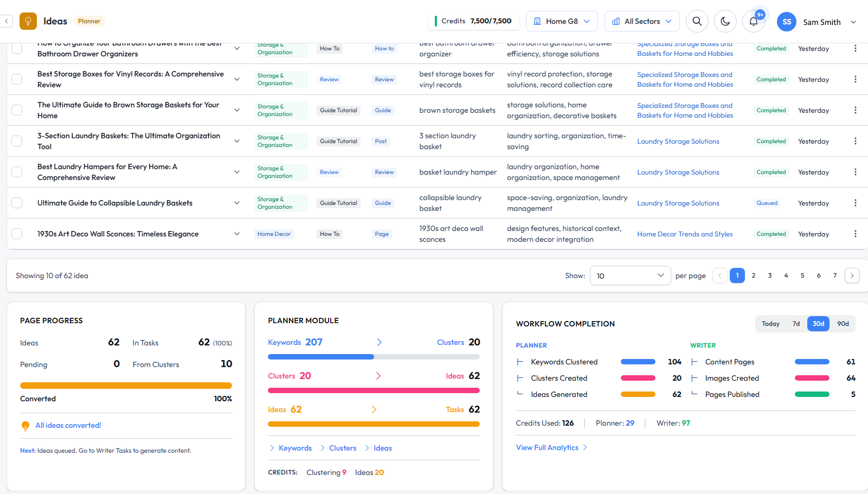The image size is (868, 494).
Task: Open Laundry Storage Solutions link for Best Laundry Hampers
Action: [678, 172]
